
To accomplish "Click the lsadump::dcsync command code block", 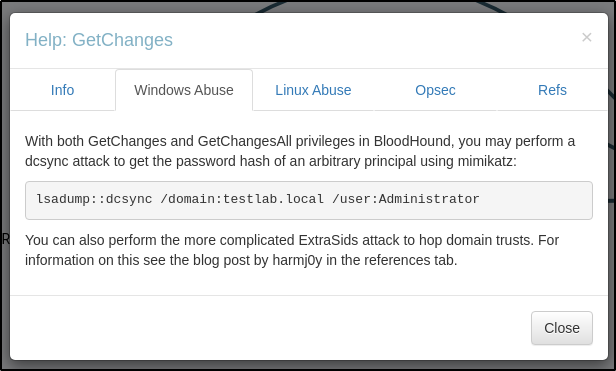I will point(309,200).
